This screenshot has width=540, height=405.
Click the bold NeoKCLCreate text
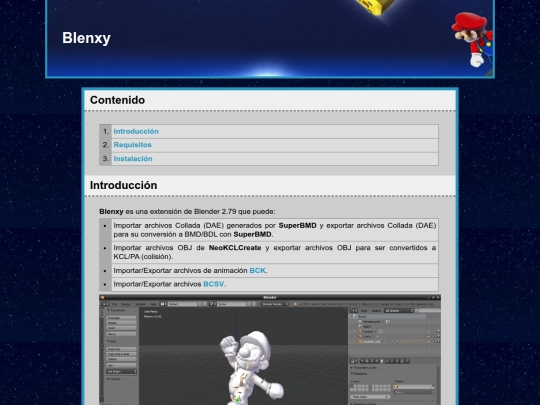tap(235, 248)
